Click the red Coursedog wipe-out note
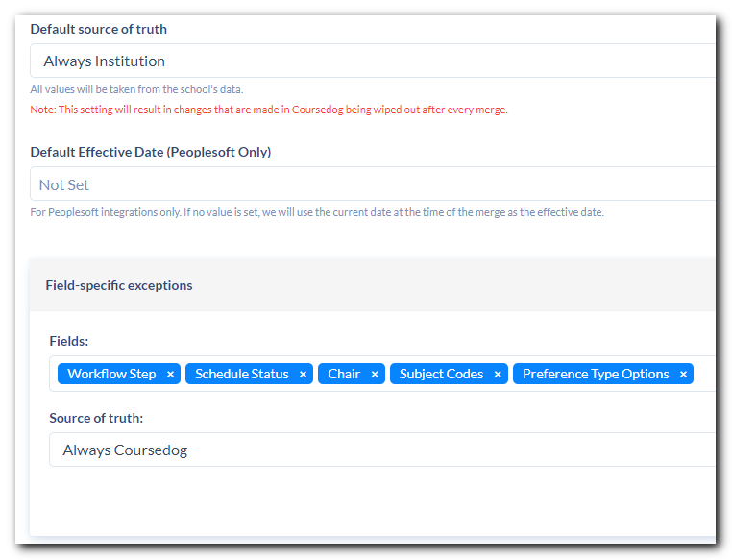732x560 pixels. pyautogui.click(x=269, y=110)
